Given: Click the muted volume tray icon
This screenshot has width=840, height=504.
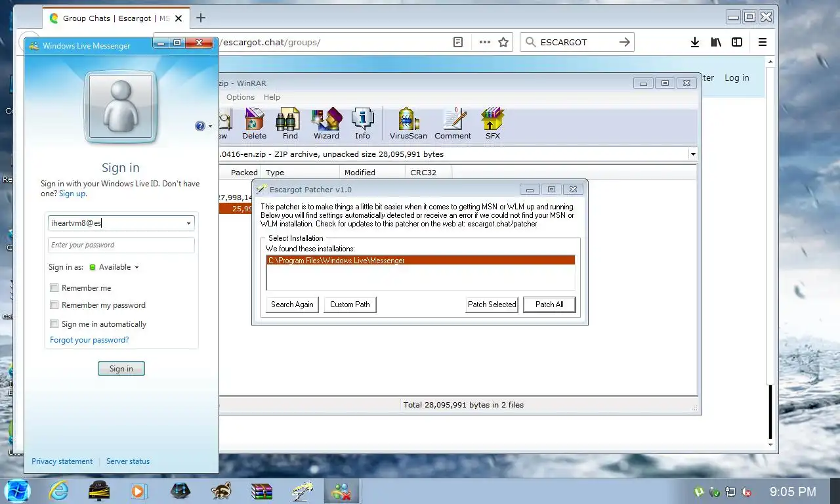Looking at the screenshot, I should [746, 492].
